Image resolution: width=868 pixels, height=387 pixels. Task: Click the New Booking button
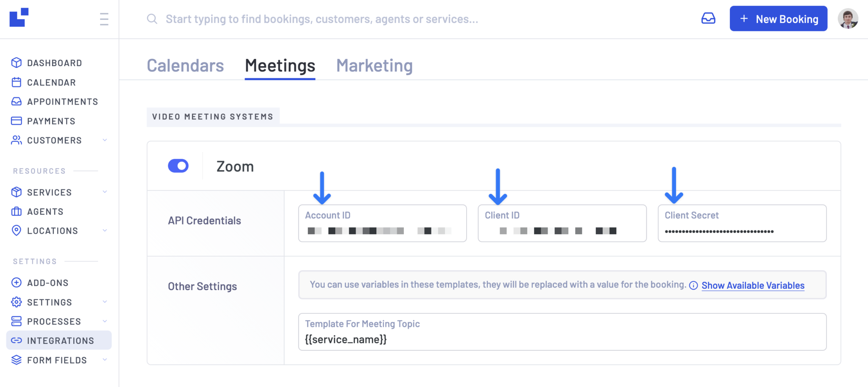(778, 19)
